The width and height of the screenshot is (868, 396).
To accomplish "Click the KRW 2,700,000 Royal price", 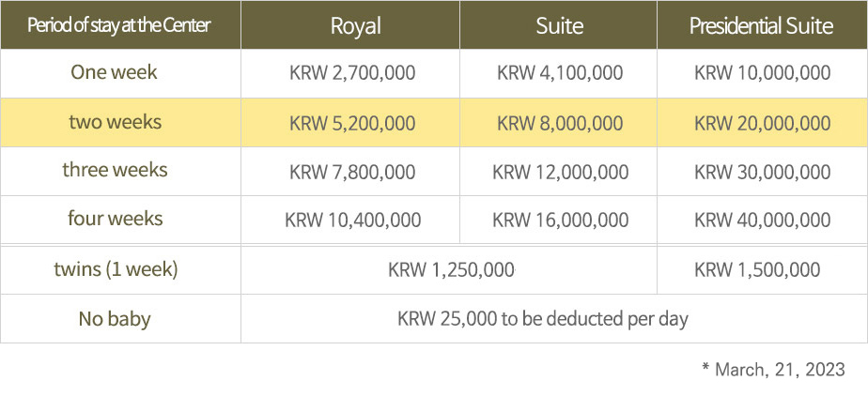I will click(x=352, y=73).
